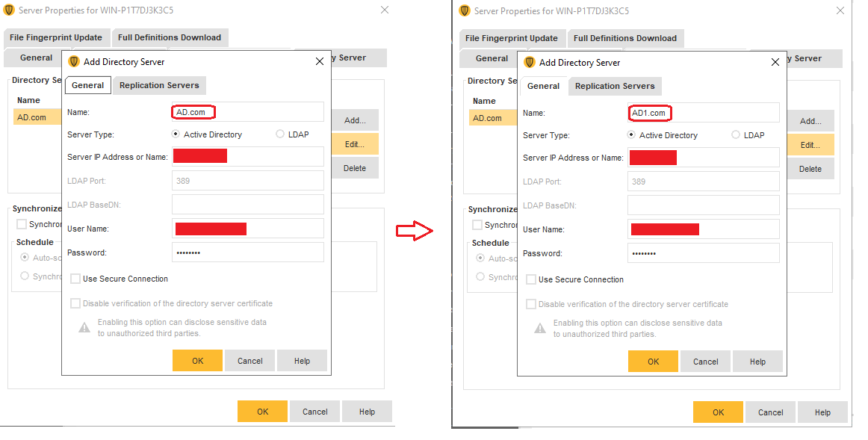The height and width of the screenshot is (440, 868).
Task: Click the shield icon in right Server Properties title bar
Action: tap(465, 11)
